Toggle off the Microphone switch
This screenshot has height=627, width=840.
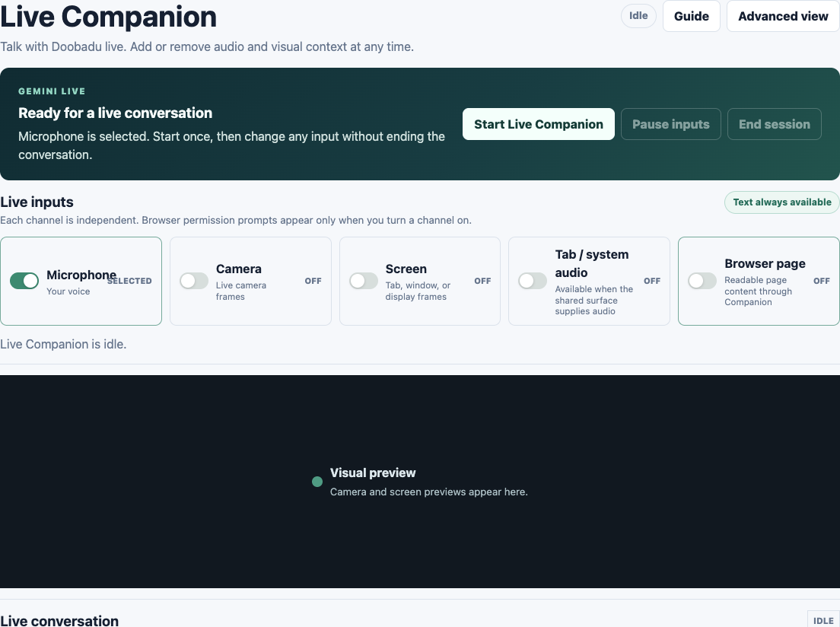(24, 281)
